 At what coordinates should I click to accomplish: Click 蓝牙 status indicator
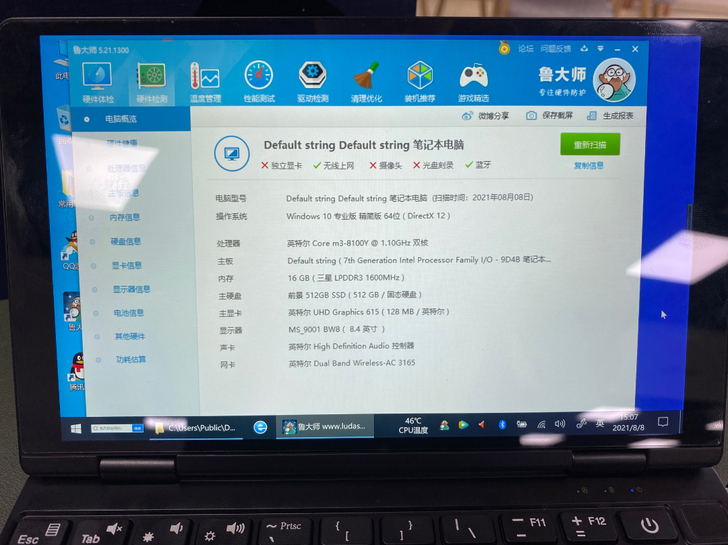point(478,164)
